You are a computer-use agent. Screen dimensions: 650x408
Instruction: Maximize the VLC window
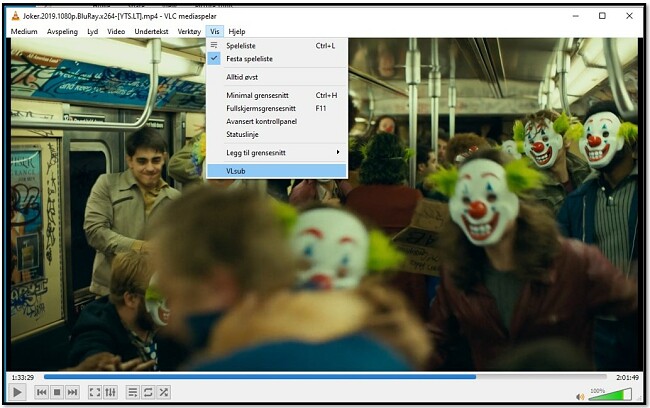point(602,16)
